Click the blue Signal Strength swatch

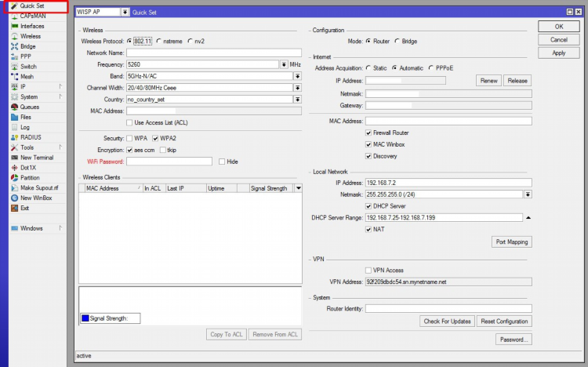(x=85, y=318)
